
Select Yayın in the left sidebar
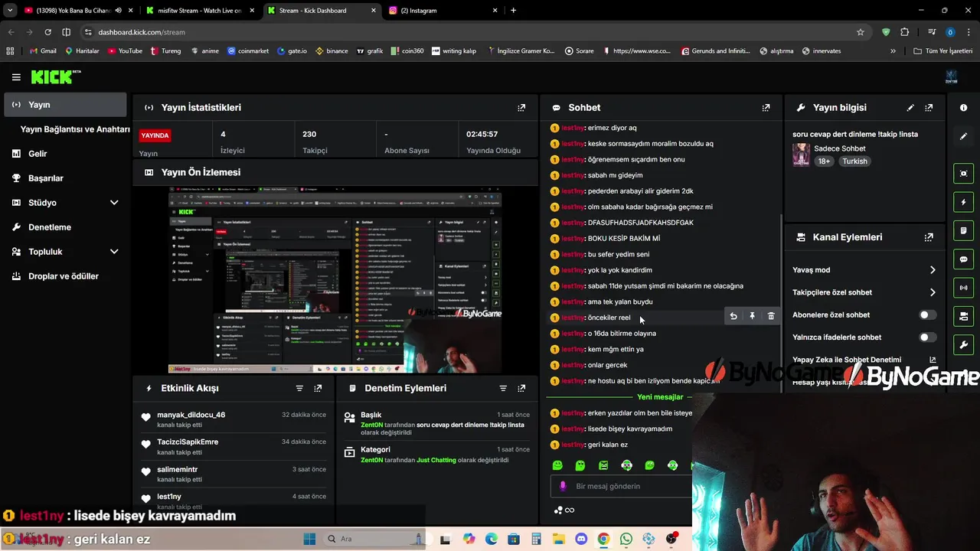coord(65,105)
